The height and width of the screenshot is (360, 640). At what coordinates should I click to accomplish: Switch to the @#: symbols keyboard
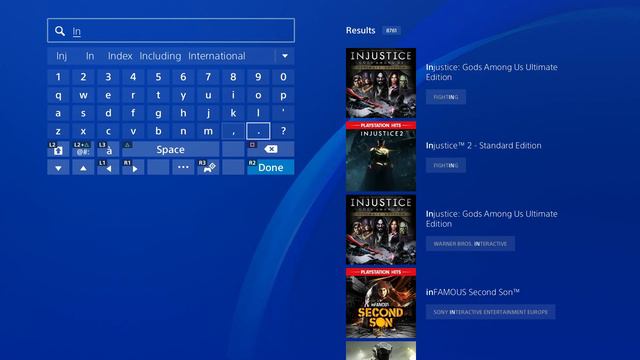coord(83,149)
